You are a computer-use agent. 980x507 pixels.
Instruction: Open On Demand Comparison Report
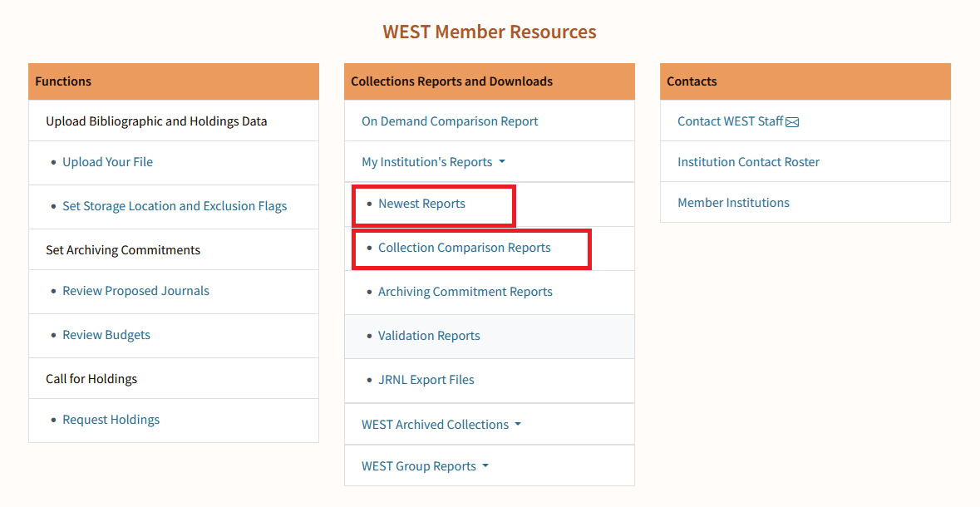click(450, 121)
